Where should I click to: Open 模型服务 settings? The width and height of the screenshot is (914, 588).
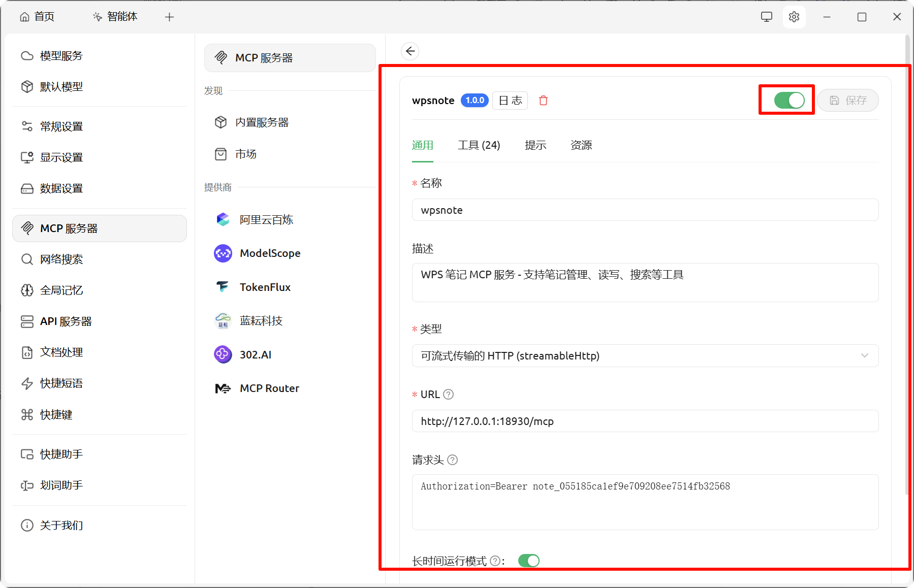[100, 56]
